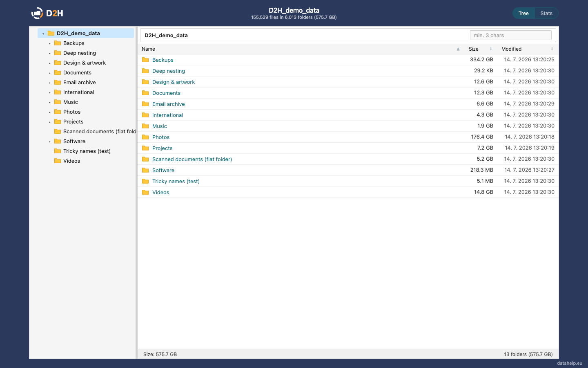
Task: Select Deep nesting in the tree sidebar
Action: 80,53
